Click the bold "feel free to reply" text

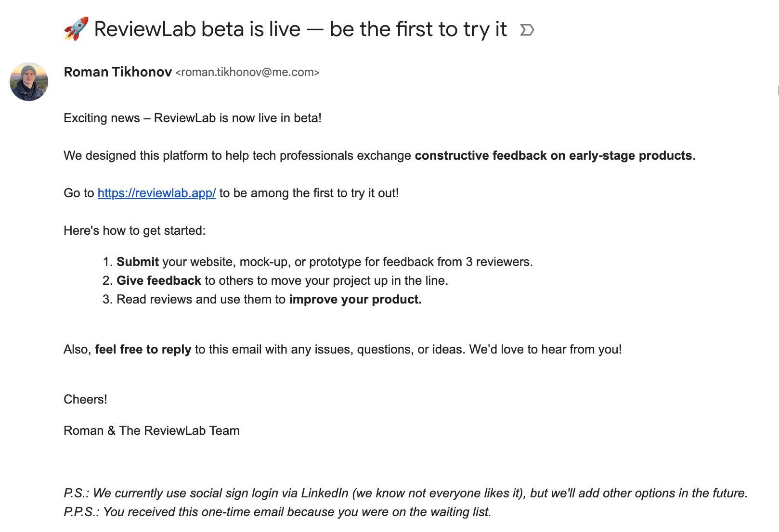pyautogui.click(x=143, y=350)
